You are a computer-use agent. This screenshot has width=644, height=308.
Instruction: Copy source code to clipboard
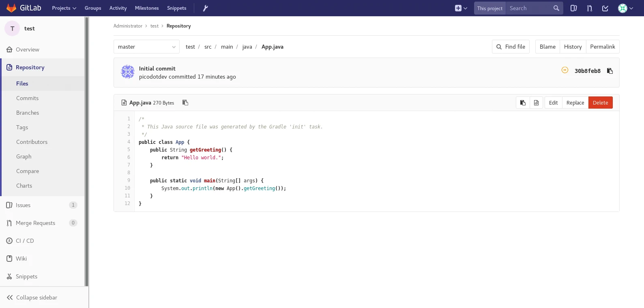point(523,103)
